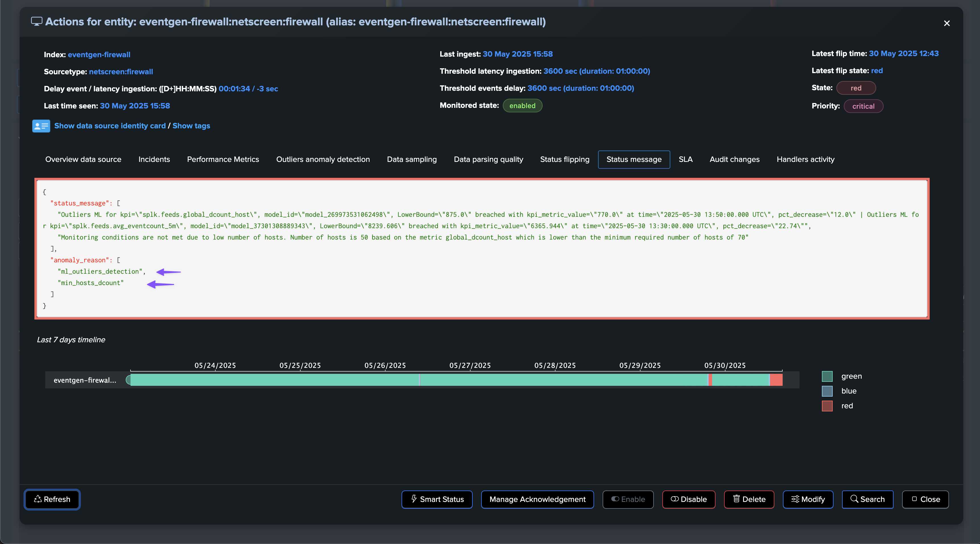Click Show data source identity card link

[109, 126]
